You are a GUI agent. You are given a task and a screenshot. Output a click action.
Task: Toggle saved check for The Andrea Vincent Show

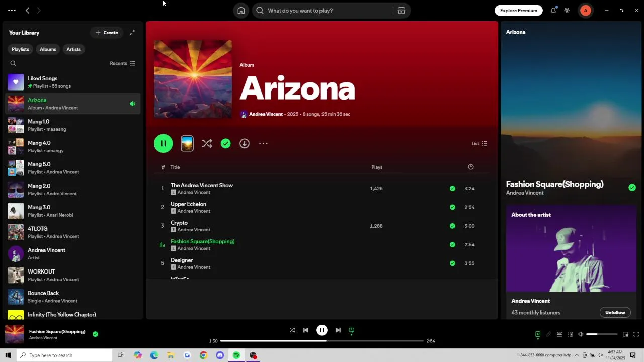(452, 189)
